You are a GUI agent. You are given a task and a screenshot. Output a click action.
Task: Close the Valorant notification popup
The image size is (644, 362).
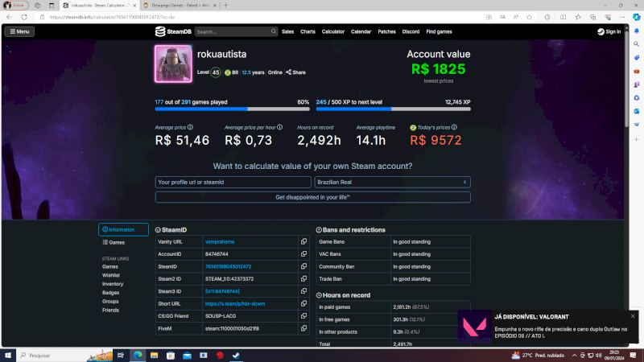(633, 316)
